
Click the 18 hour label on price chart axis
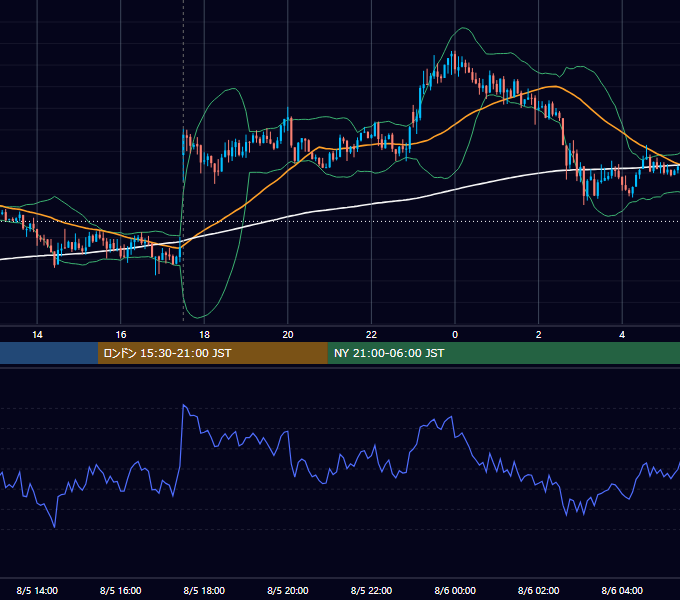(x=204, y=335)
